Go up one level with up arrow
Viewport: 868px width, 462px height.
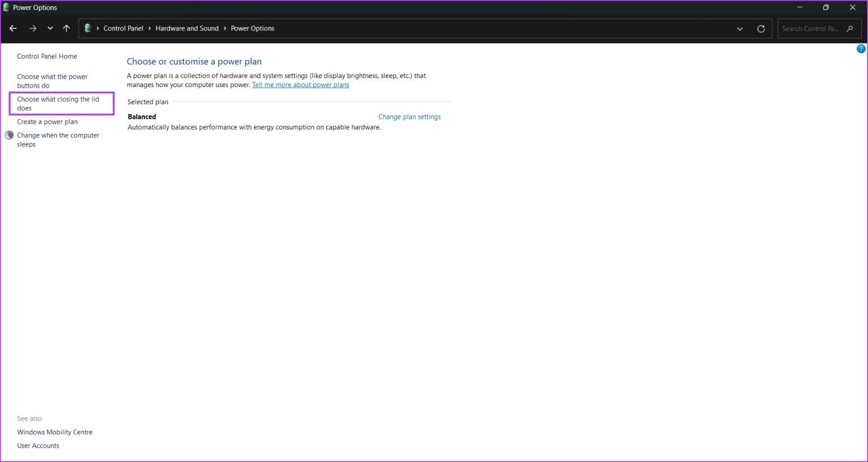(x=66, y=28)
